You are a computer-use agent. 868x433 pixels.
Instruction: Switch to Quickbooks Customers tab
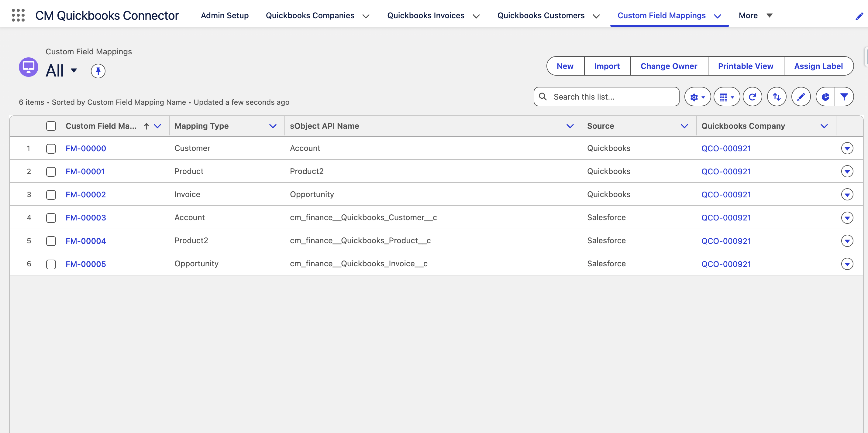coord(541,15)
